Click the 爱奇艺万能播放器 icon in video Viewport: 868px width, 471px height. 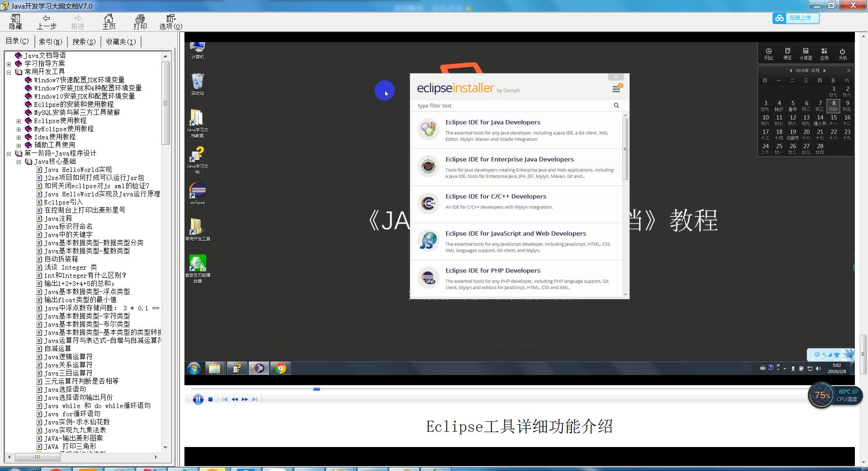[198, 269]
